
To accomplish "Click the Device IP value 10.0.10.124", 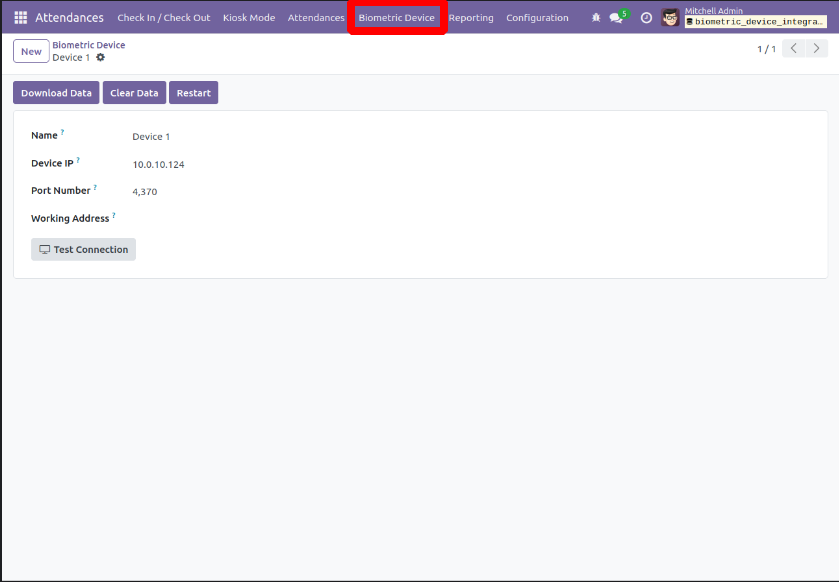I will [158, 164].
